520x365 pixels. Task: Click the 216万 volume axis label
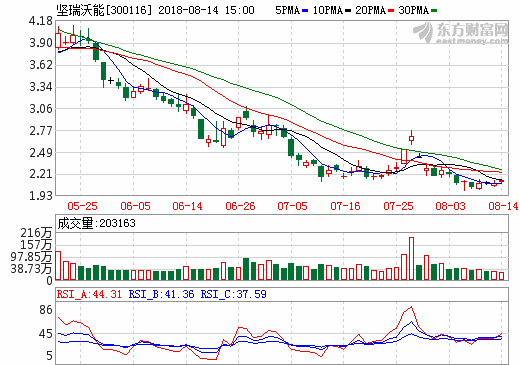click(37, 233)
